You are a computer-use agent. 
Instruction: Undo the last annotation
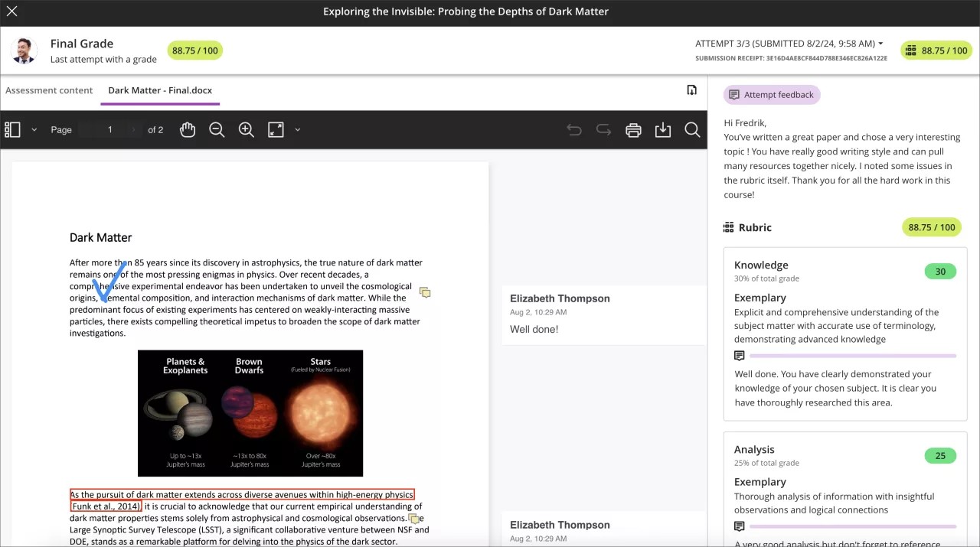(574, 129)
